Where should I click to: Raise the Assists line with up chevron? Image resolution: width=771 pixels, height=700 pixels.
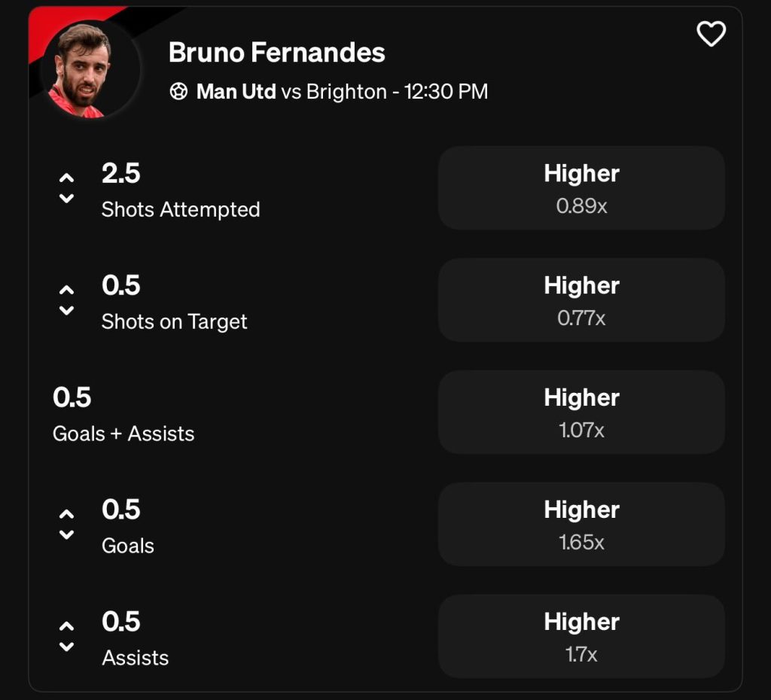pyautogui.click(x=66, y=626)
